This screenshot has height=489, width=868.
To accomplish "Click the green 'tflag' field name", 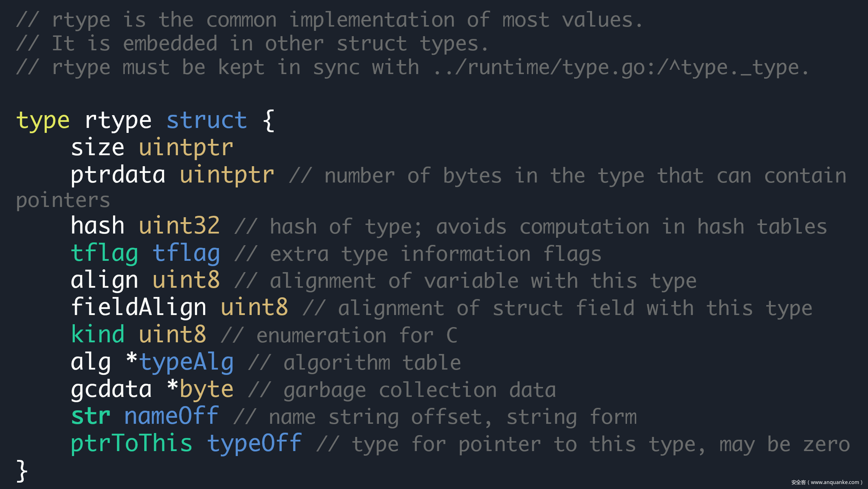I will (x=105, y=254).
